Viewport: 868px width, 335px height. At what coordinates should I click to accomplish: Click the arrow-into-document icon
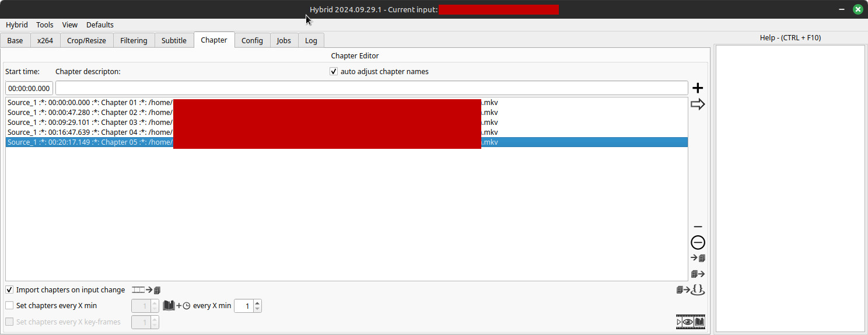[x=698, y=258]
